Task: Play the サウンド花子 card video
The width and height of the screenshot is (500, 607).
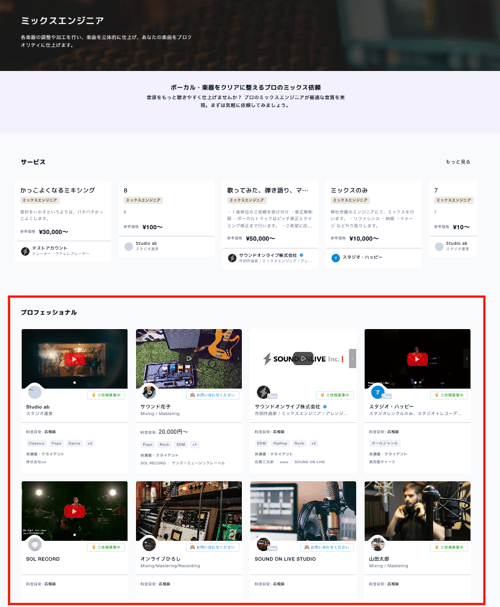Action: click(x=188, y=358)
